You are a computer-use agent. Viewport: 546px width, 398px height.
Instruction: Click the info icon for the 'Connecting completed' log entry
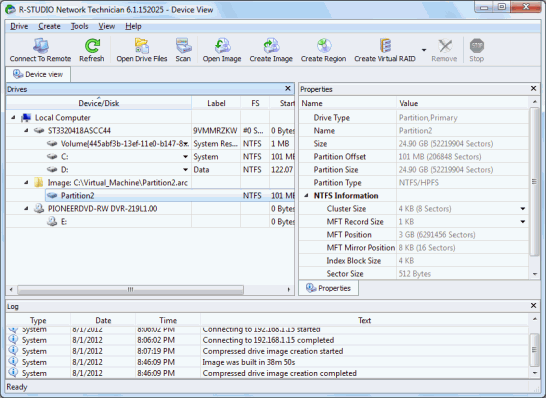pos(13,340)
